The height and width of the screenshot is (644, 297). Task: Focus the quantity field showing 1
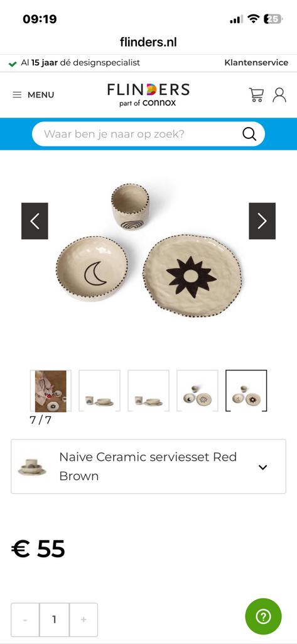tap(54, 619)
